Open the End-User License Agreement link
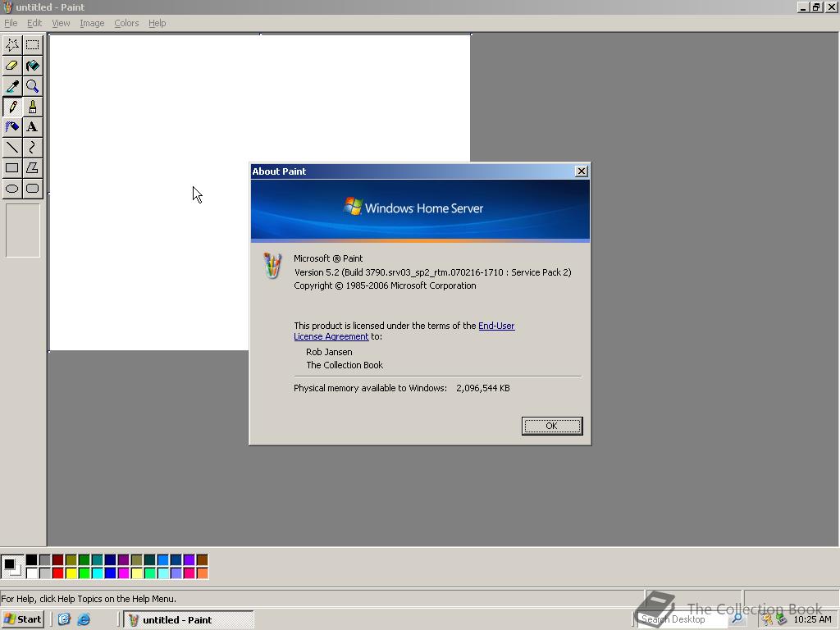Viewport: 840px width, 630px height. [496, 326]
